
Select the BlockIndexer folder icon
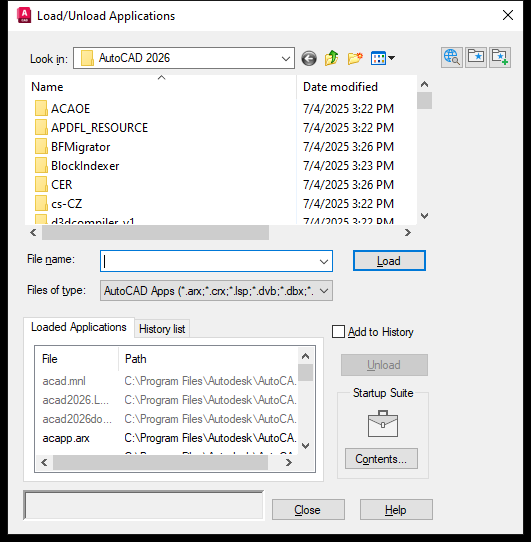pos(41,166)
